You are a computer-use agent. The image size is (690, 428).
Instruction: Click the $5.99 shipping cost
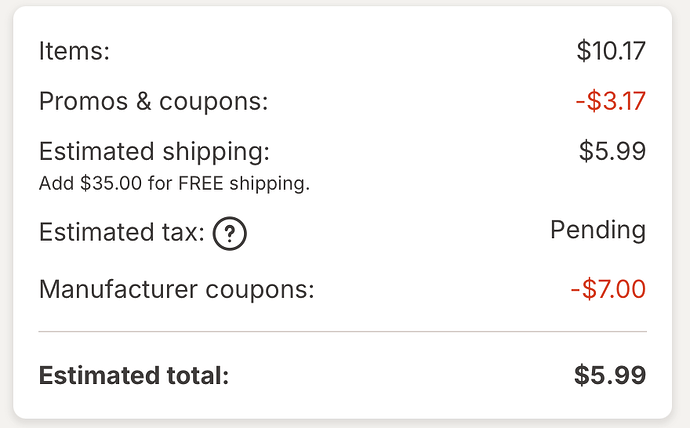(x=612, y=151)
